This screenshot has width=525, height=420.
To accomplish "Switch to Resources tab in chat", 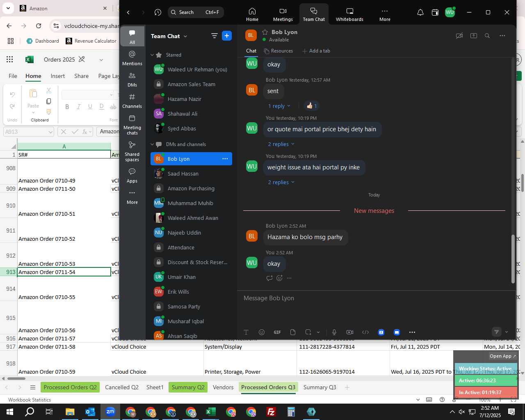I will point(278,51).
